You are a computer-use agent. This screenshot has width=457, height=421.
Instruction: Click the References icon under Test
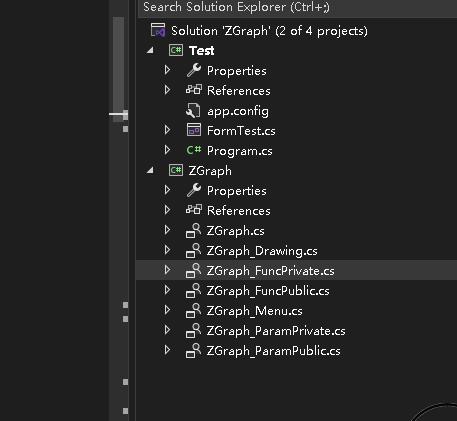point(194,90)
